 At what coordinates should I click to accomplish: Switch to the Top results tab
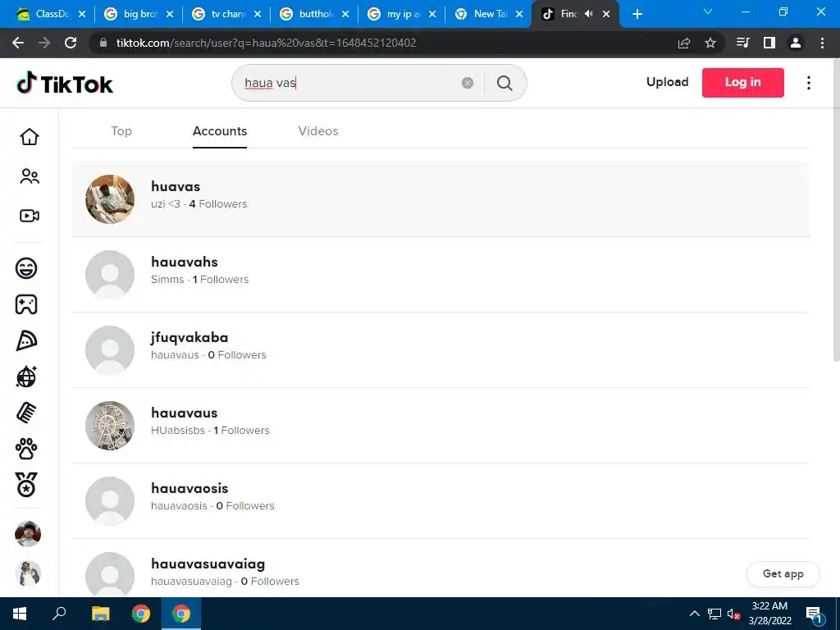121,131
